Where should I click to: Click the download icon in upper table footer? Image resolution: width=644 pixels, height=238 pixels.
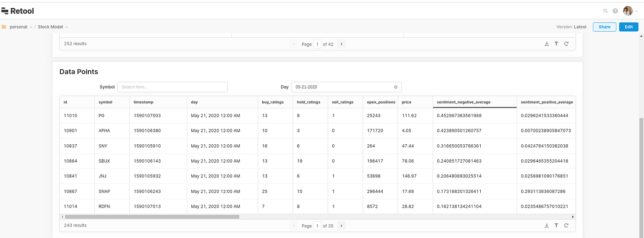coord(546,44)
